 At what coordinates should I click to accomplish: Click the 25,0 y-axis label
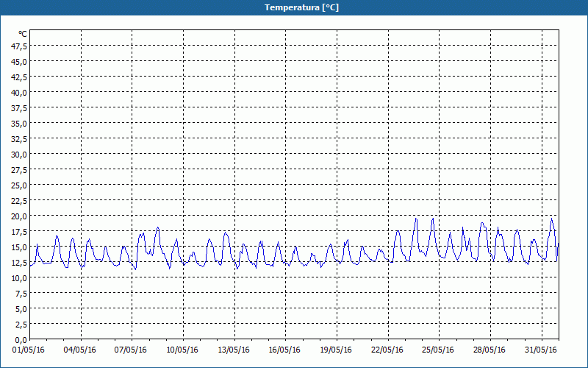[x=20, y=185]
